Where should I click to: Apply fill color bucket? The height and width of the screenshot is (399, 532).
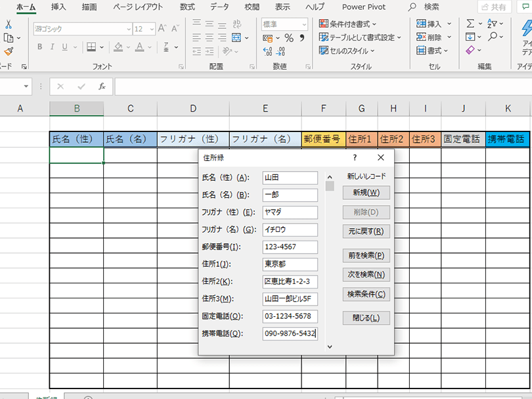118,47
